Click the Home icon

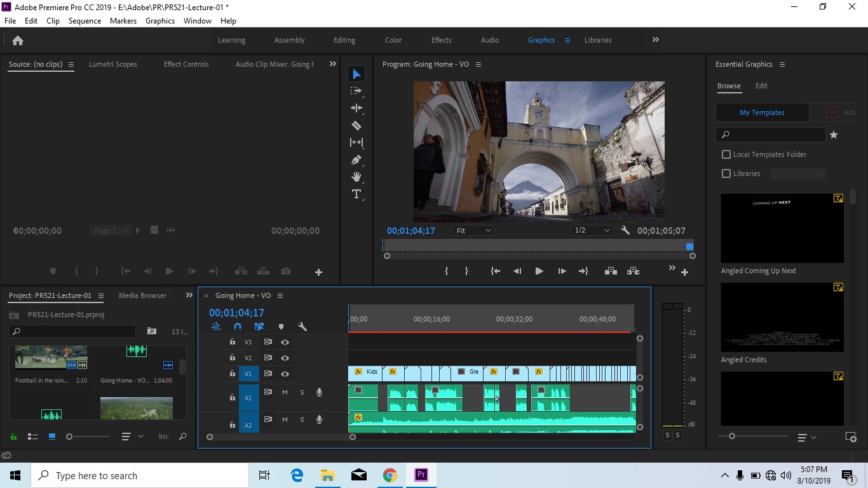pyautogui.click(x=18, y=40)
